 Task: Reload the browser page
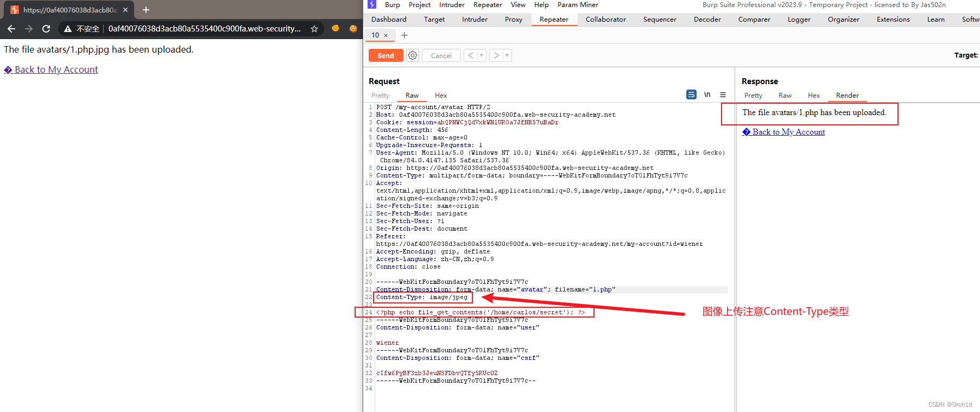[46, 29]
